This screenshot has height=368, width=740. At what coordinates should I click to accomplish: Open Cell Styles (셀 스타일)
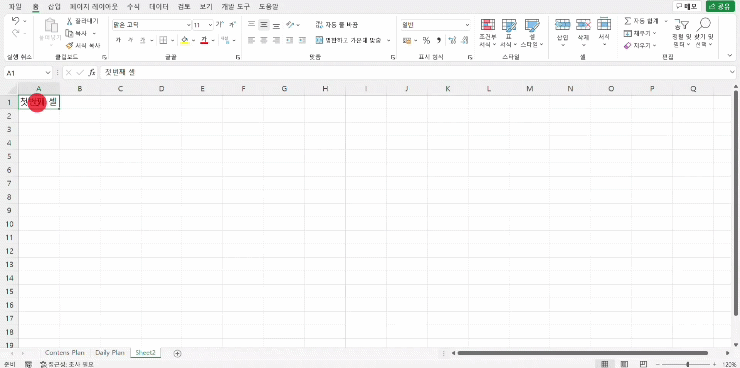point(532,33)
